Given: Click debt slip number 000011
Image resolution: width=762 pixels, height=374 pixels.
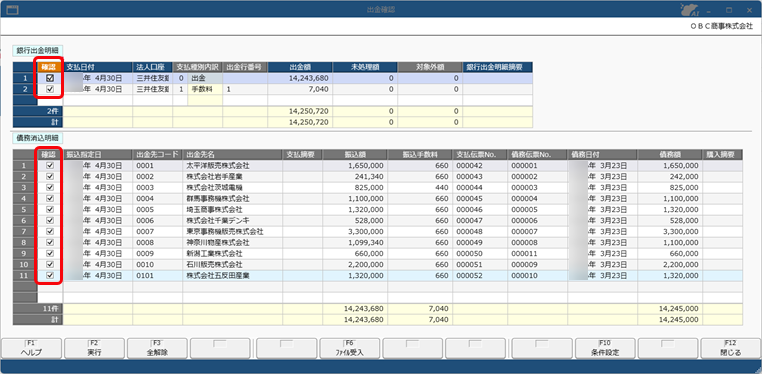Looking at the screenshot, I should point(537,254).
